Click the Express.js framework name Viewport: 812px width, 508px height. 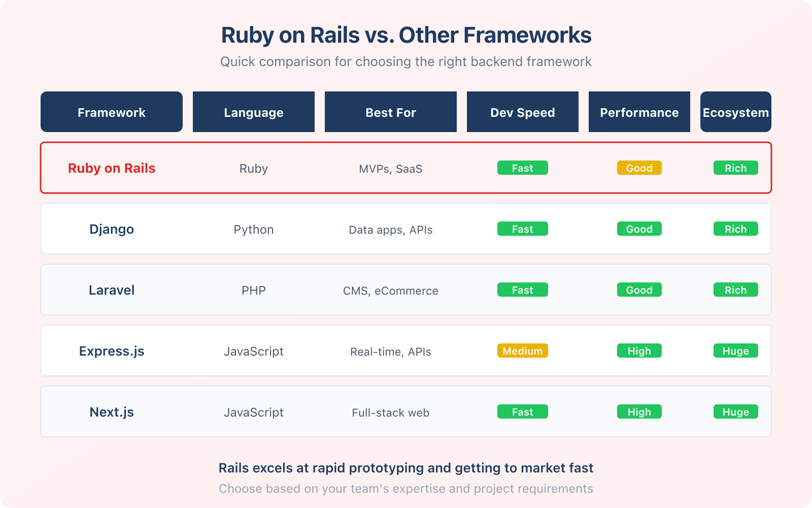[111, 351]
